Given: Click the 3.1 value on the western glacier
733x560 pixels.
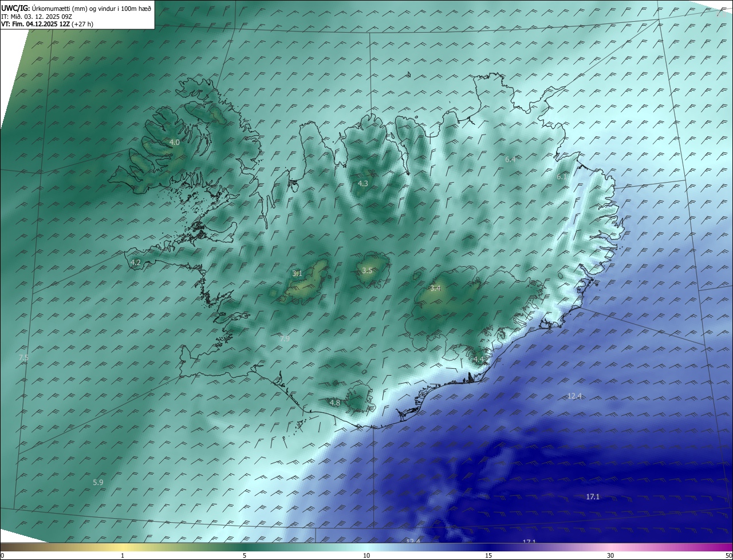Looking at the screenshot, I should coord(297,273).
